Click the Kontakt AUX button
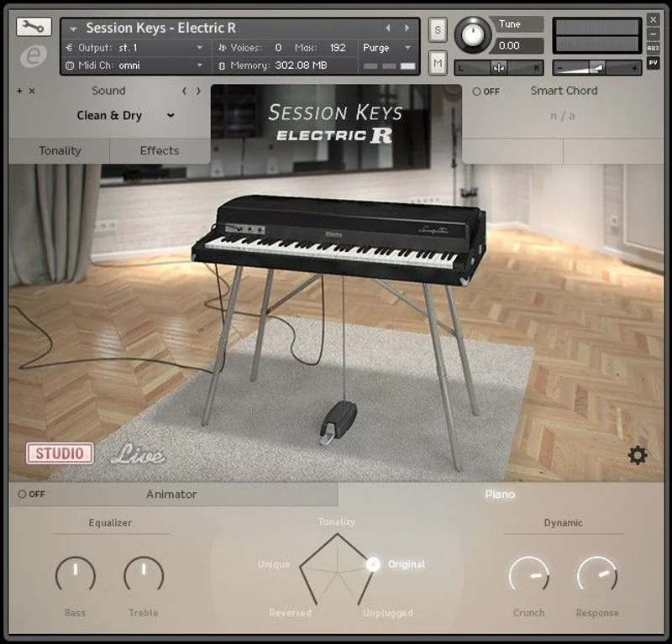The height and width of the screenshot is (644, 672). tap(653, 48)
